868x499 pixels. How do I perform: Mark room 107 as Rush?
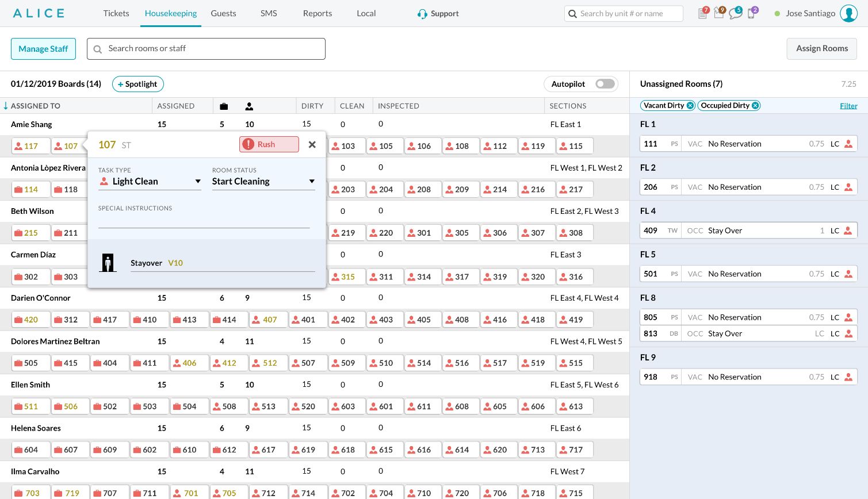269,144
